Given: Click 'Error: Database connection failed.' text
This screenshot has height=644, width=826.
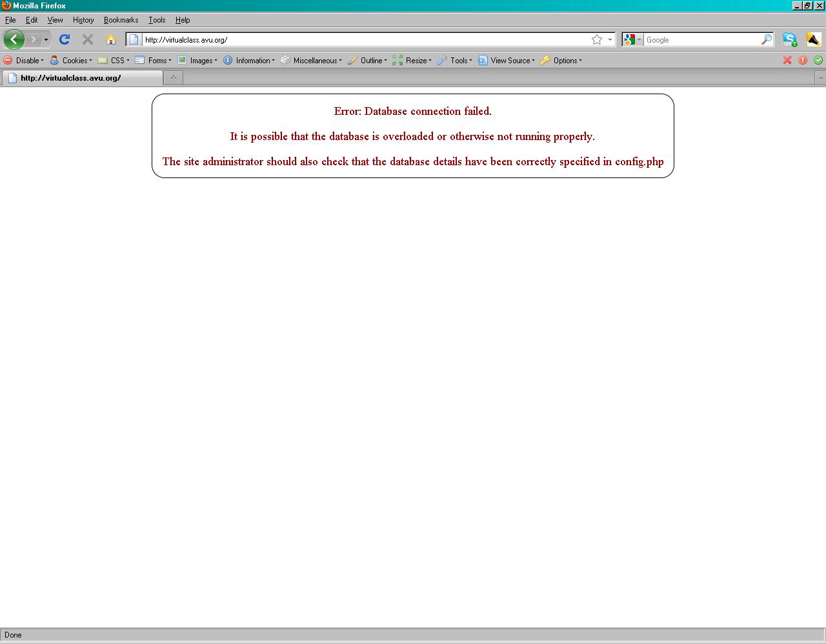Looking at the screenshot, I should pos(413,111).
